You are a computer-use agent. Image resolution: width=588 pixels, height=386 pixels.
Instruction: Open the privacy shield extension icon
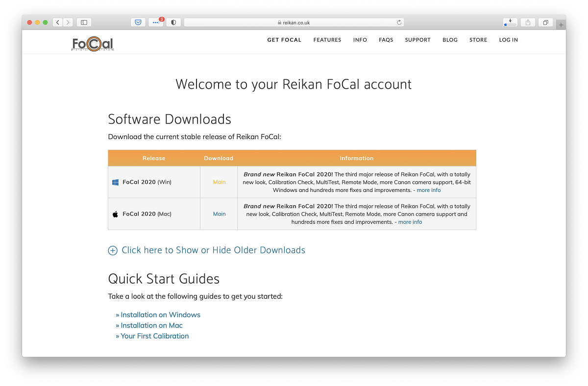173,23
